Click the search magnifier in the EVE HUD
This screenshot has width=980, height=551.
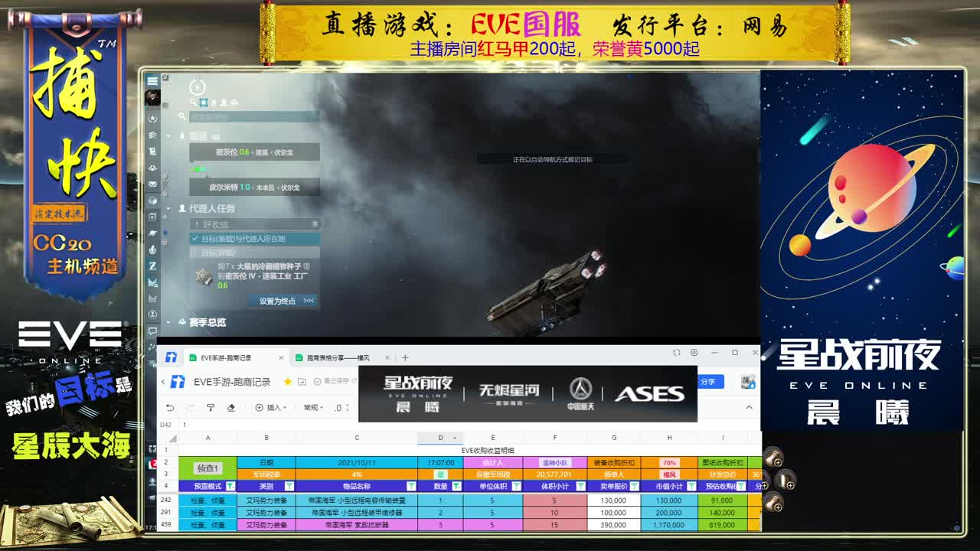pos(192,102)
